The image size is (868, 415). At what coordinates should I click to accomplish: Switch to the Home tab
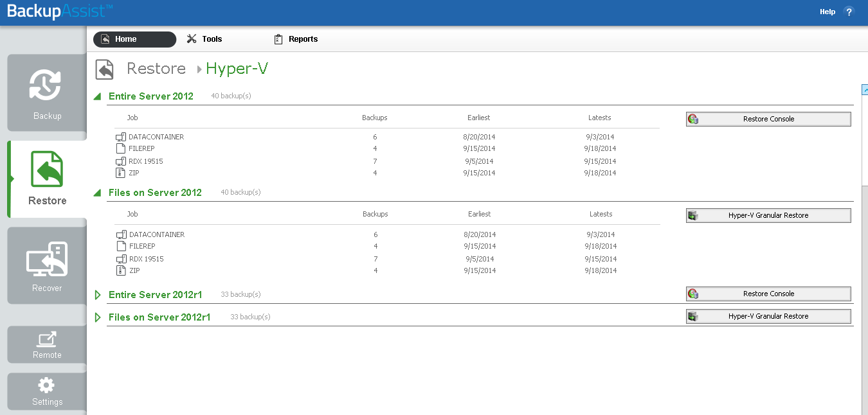coord(134,39)
